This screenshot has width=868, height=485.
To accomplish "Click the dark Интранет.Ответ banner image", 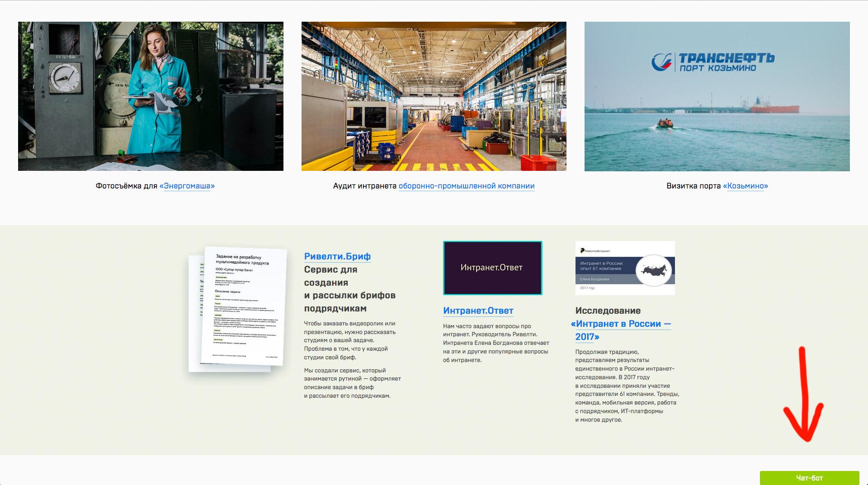I will (493, 268).
